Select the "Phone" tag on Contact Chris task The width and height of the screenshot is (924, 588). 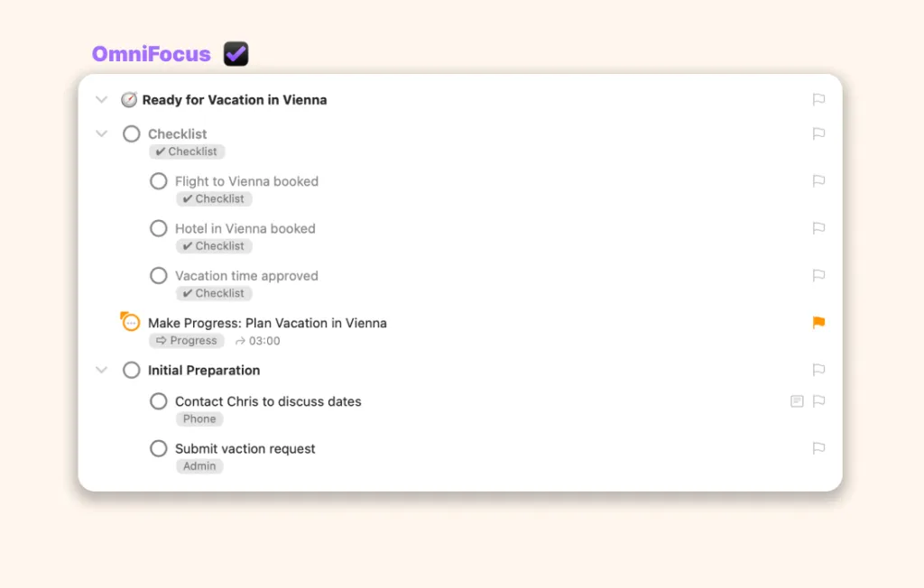pyautogui.click(x=199, y=418)
